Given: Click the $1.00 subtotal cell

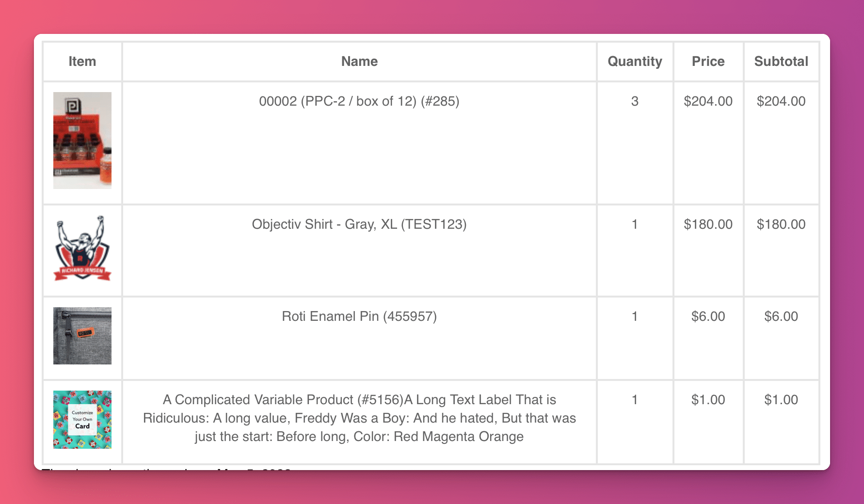Looking at the screenshot, I should tap(781, 400).
